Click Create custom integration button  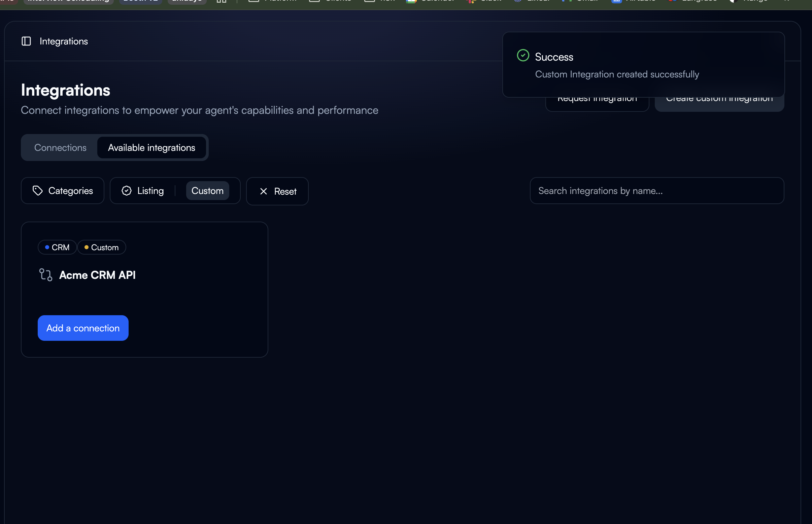[719, 104]
